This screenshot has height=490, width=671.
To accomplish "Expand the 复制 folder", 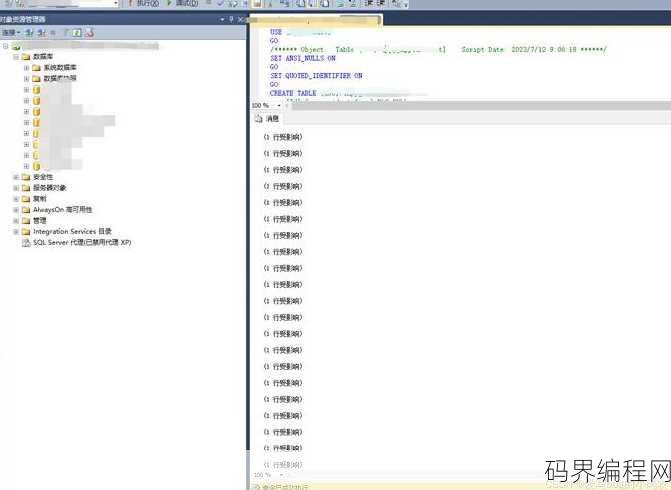I will pos(16,199).
